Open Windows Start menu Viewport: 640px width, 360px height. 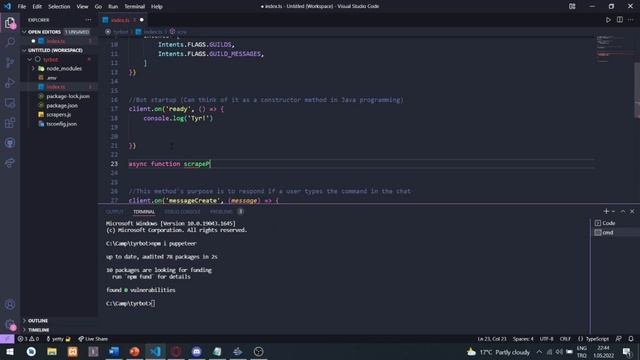pos(10,351)
